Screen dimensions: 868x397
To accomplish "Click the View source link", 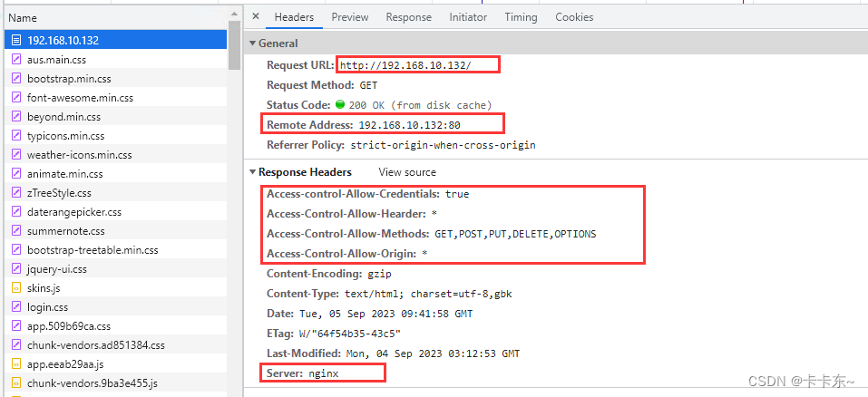I will pos(407,172).
